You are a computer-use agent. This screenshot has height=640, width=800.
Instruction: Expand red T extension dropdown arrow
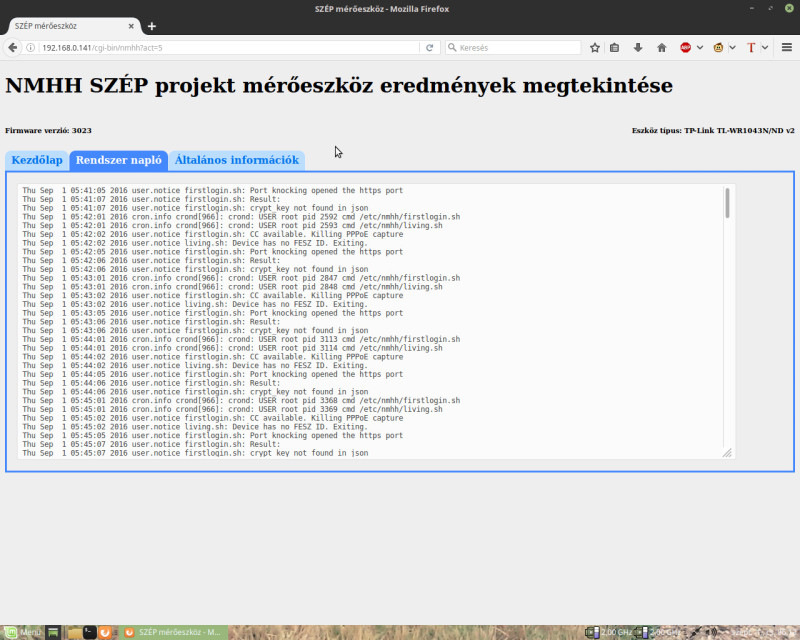tap(764, 47)
